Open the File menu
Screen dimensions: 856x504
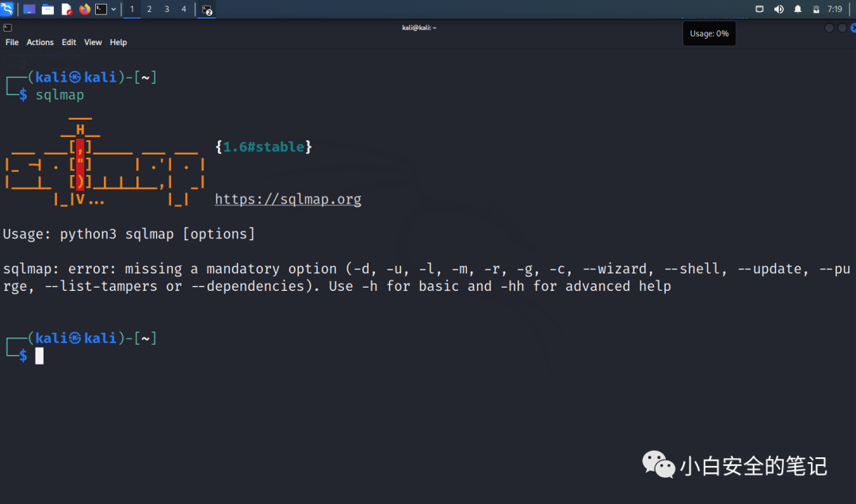12,42
